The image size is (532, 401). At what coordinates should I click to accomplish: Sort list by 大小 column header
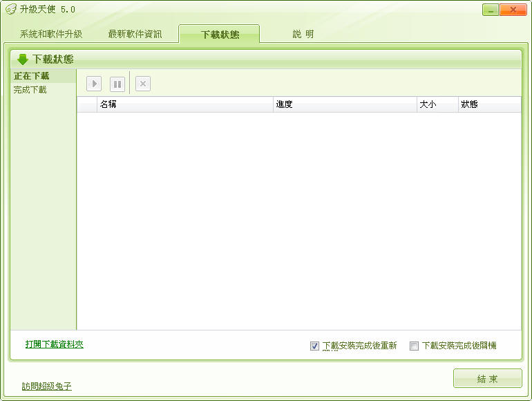[437, 104]
